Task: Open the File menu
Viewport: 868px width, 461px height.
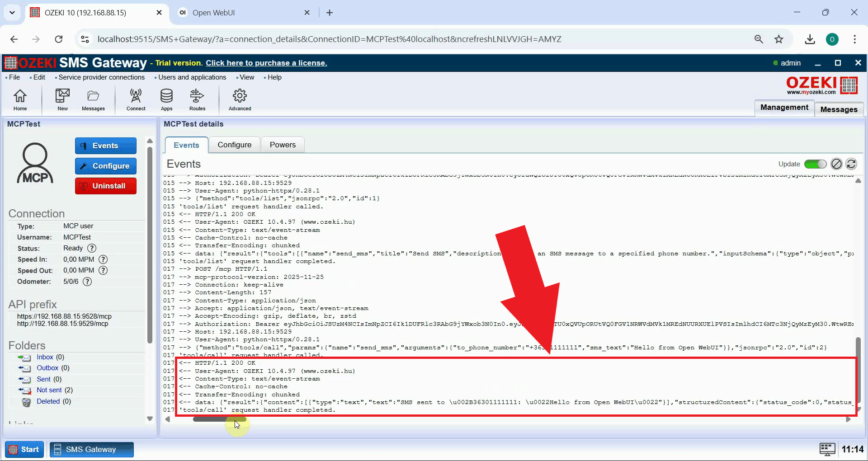Action: pos(14,77)
